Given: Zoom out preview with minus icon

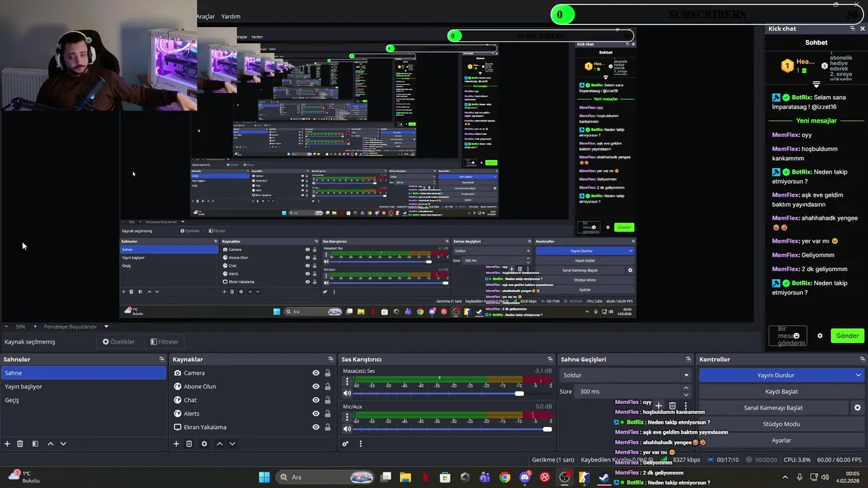Looking at the screenshot, I should (6, 326).
